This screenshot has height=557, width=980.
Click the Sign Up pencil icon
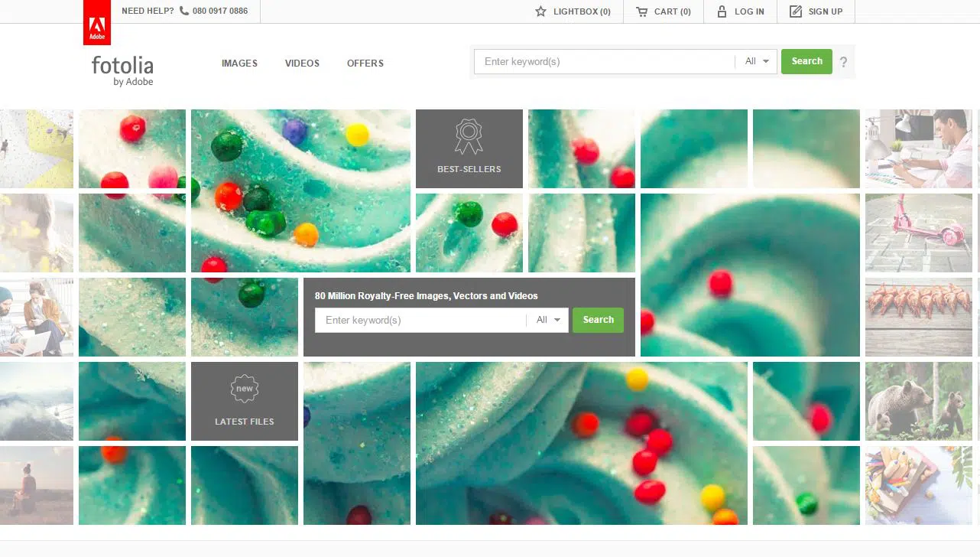[796, 11]
